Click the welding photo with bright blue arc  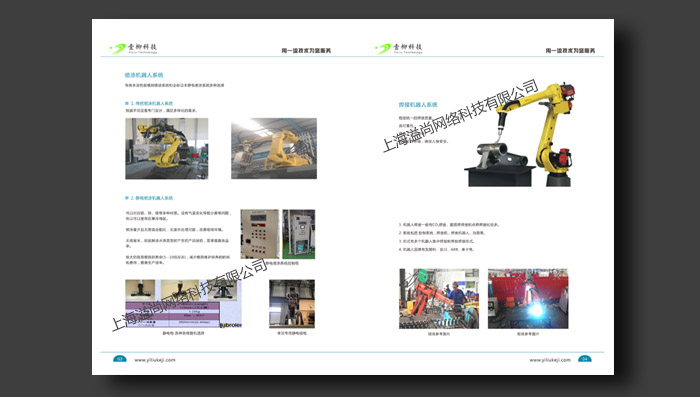tap(528, 299)
